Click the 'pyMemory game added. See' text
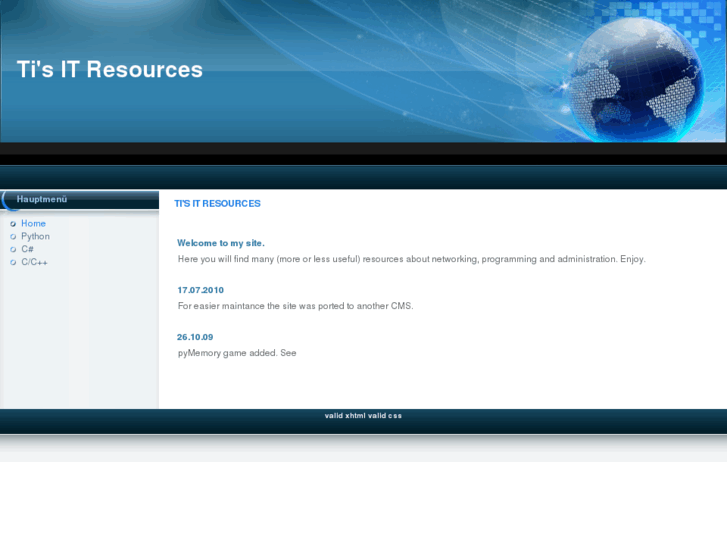 237,353
